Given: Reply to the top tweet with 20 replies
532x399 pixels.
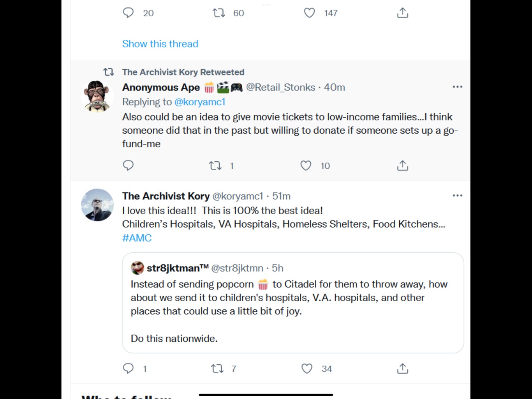Looking at the screenshot, I should tap(128, 13).
